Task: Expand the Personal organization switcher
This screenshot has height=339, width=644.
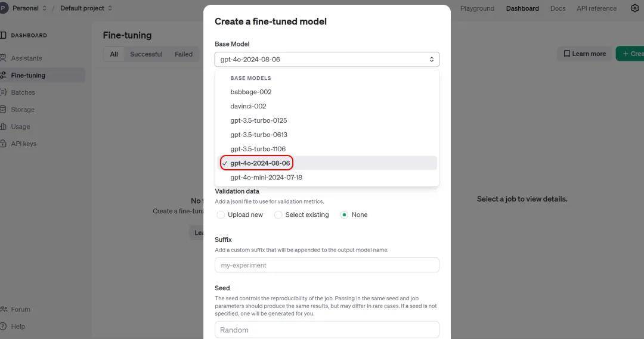Action: [x=44, y=8]
